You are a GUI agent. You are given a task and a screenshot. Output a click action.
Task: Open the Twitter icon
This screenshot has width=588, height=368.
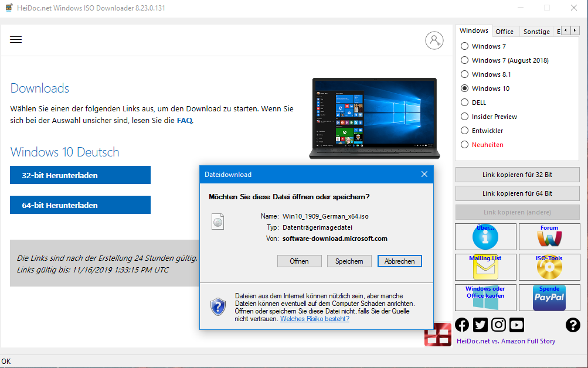(480, 325)
